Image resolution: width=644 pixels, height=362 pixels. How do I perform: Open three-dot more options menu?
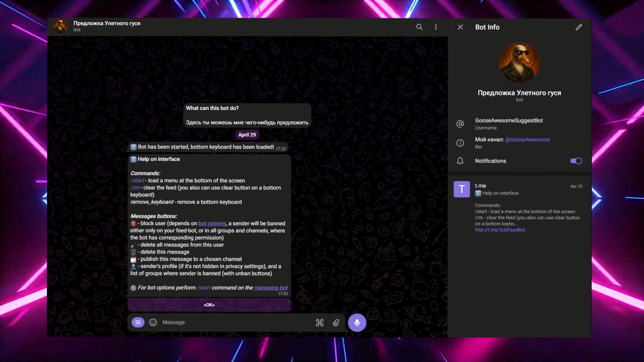[436, 27]
